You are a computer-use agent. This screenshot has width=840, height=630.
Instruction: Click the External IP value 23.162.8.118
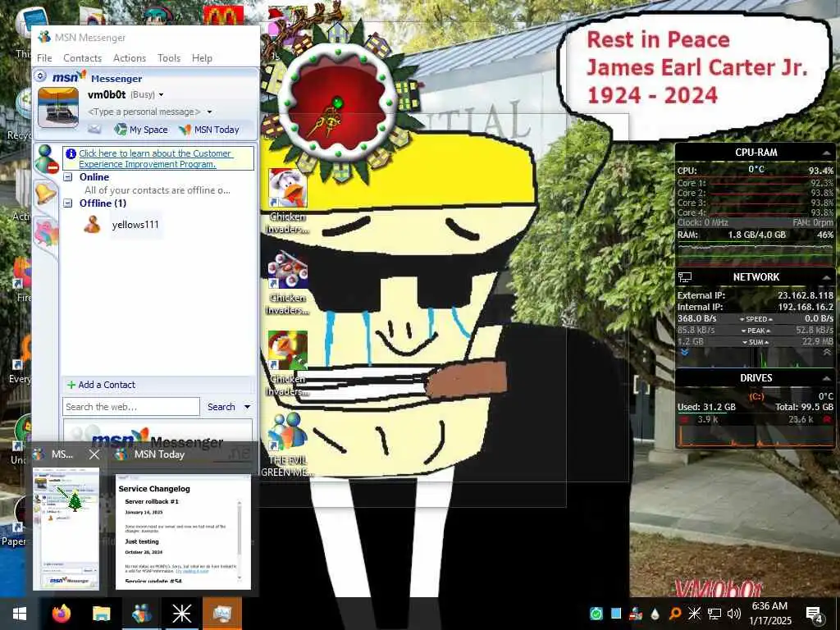806,295
